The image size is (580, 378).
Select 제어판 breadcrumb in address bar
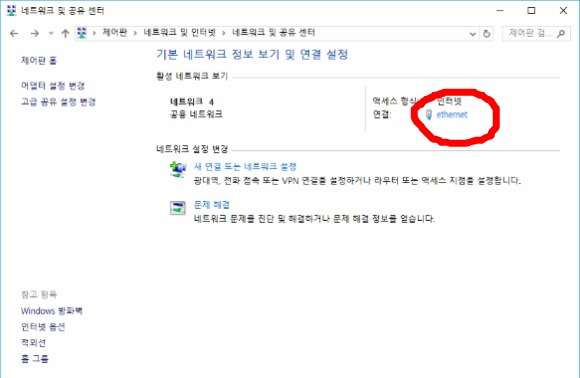[x=115, y=33]
